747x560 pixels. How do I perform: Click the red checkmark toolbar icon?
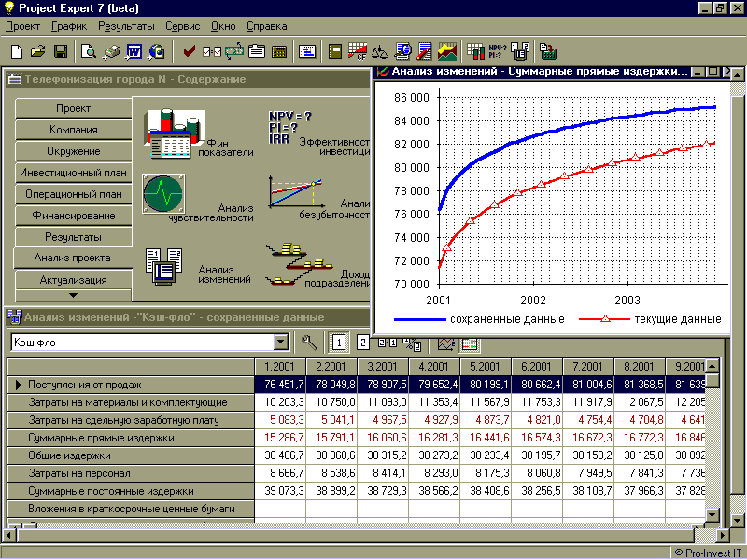(x=190, y=51)
